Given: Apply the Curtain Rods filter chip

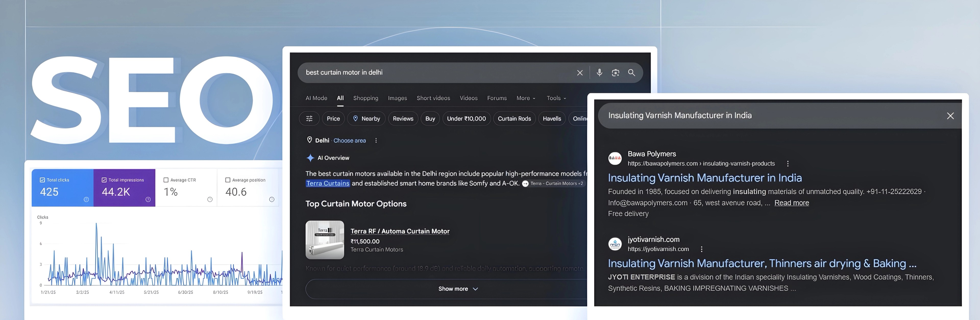Looking at the screenshot, I should click(x=514, y=119).
